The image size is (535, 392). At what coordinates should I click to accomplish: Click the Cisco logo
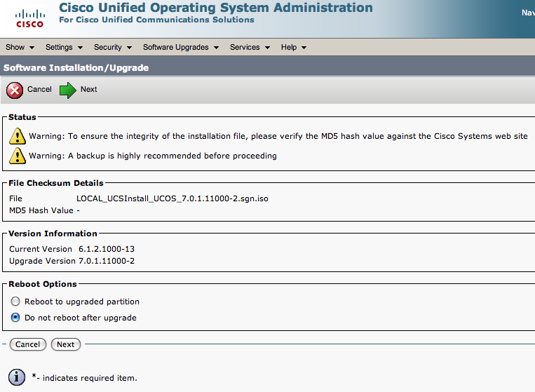point(29,19)
